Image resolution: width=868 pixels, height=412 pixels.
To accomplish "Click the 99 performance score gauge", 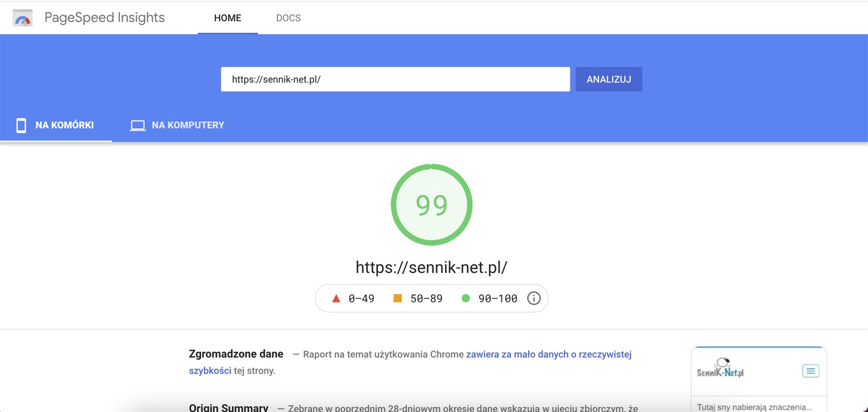I will (x=431, y=205).
